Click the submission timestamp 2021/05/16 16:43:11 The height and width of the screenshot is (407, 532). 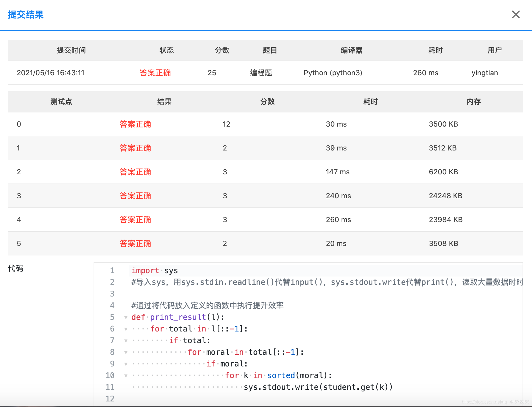coord(51,73)
